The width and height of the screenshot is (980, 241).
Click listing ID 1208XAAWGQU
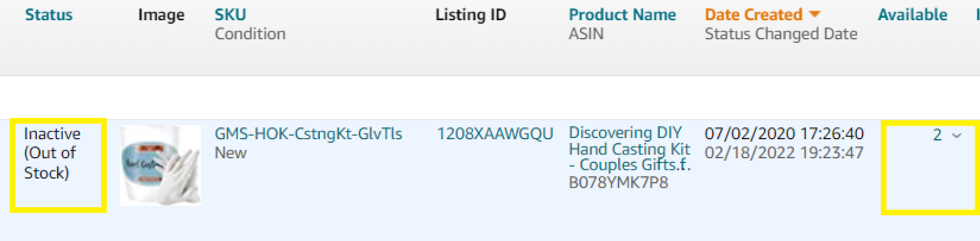click(495, 134)
